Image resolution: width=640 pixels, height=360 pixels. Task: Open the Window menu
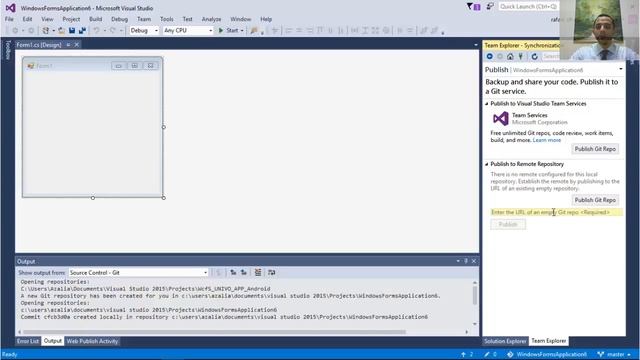240,19
